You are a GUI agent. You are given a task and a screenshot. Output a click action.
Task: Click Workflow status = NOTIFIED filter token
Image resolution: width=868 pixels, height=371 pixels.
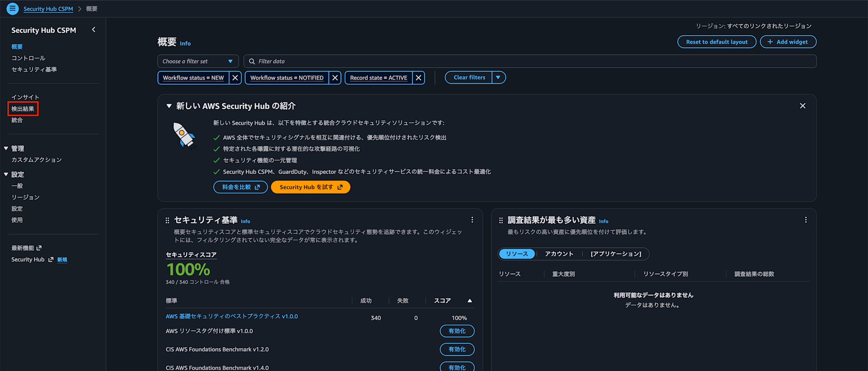pyautogui.click(x=287, y=78)
